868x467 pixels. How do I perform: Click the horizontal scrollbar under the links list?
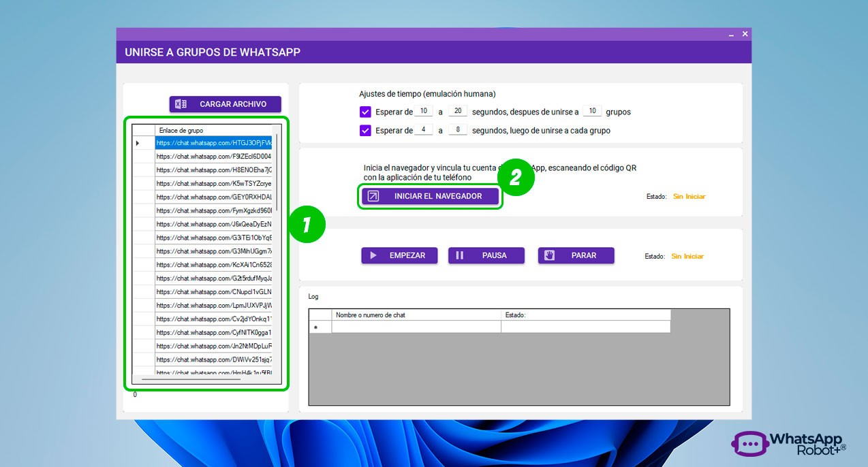(x=191, y=378)
